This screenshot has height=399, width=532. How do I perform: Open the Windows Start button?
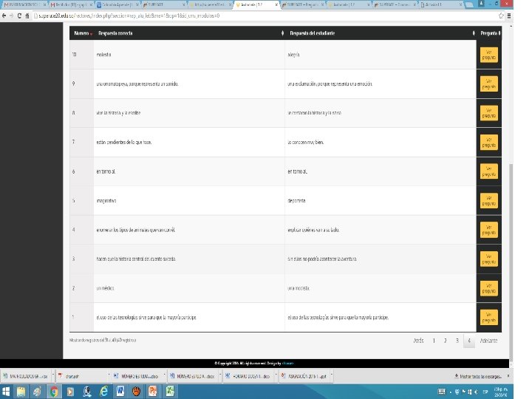(6, 392)
